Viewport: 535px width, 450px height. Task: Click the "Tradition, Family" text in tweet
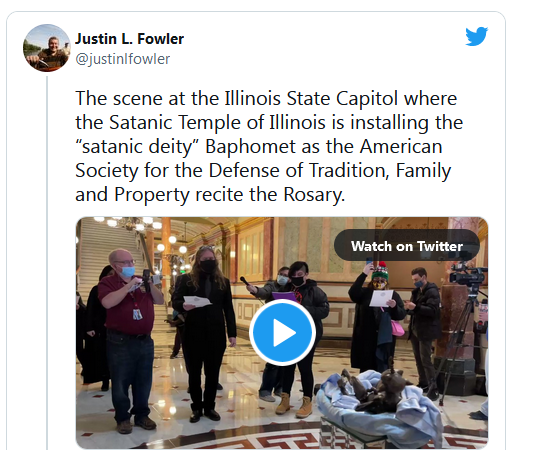tap(380, 171)
